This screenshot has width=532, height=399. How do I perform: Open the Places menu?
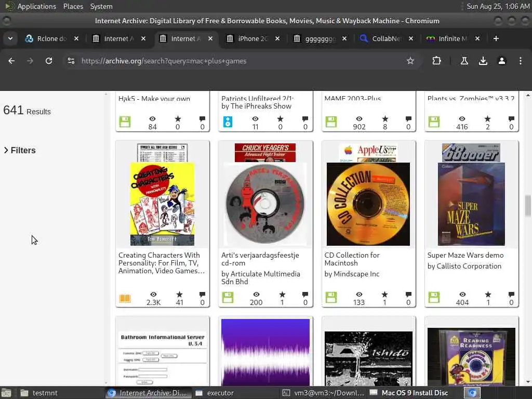(73, 6)
